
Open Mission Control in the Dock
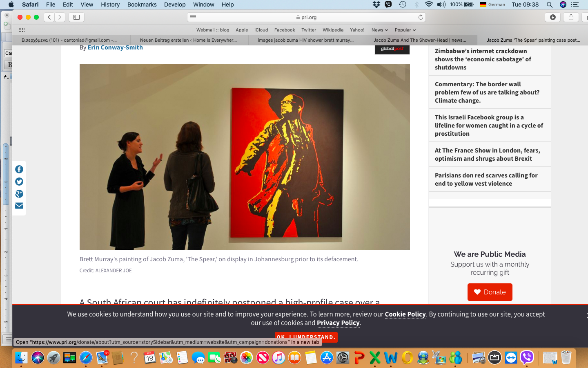[69, 358]
